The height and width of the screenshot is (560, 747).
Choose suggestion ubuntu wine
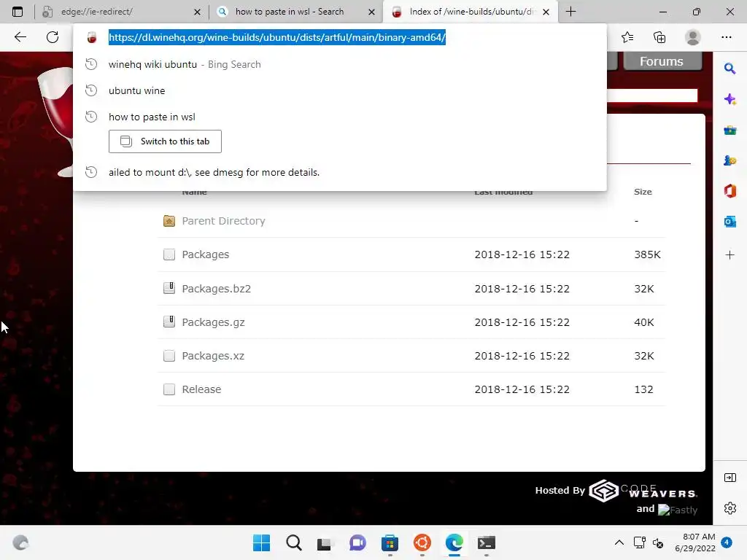[340, 90]
